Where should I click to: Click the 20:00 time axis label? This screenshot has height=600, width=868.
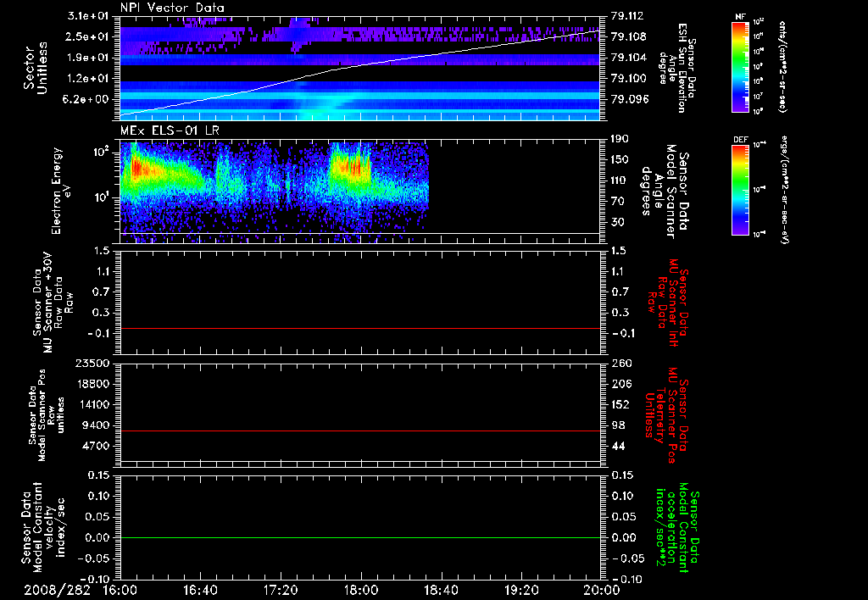(x=602, y=590)
